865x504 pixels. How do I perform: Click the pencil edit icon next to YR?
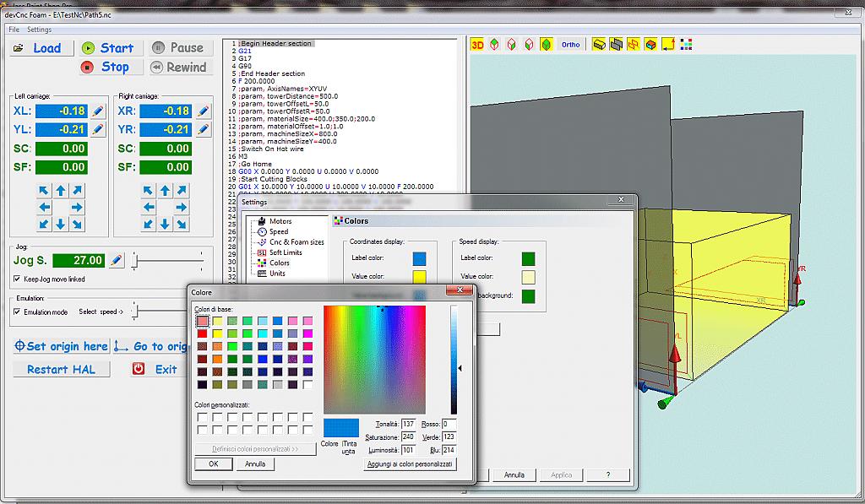coord(203,129)
